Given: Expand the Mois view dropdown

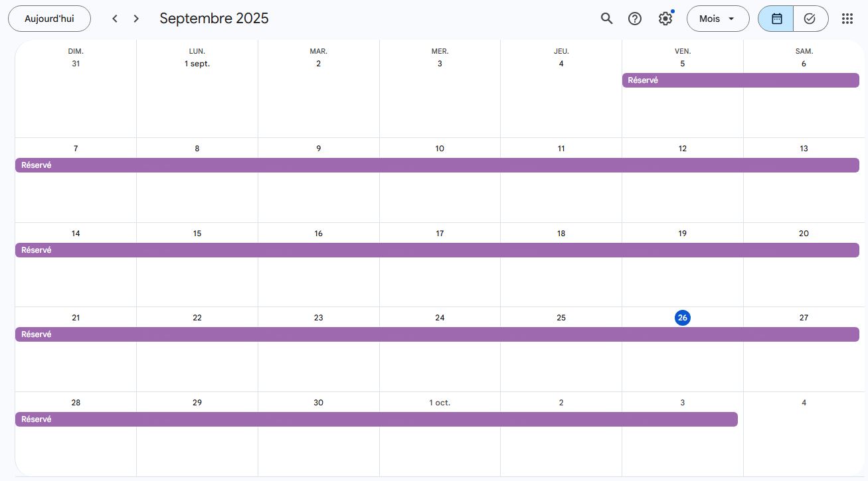Looking at the screenshot, I should [717, 19].
